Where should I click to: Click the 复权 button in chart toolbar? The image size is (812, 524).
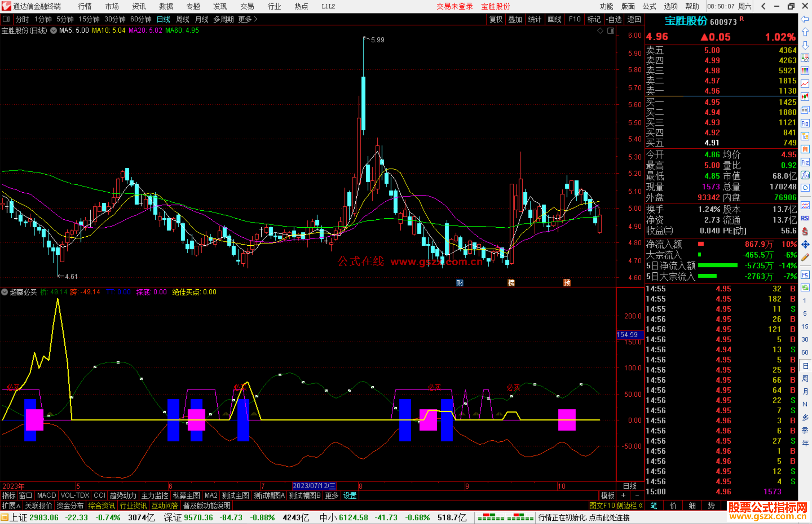(x=496, y=19)
